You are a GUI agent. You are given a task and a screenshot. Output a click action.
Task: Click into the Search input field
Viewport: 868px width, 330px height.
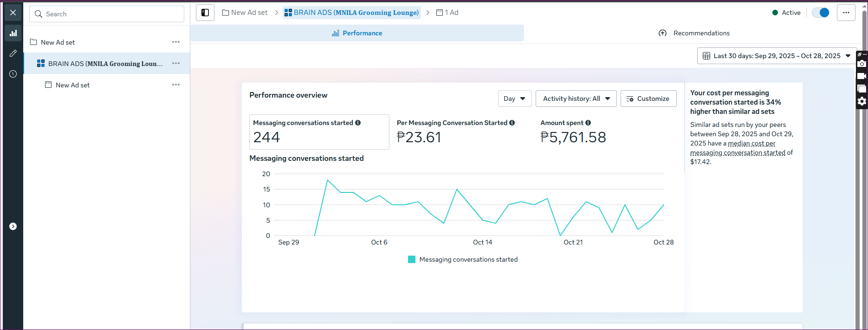(107, 14)
